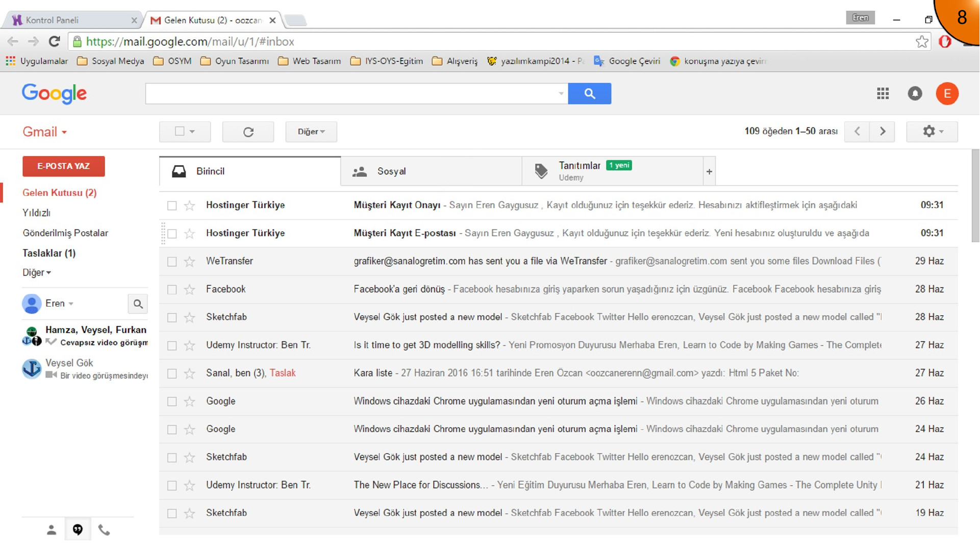Screen dimensions: 980x551
Task: Open the OSYM bookmarks folder
Action: tap(172, 61)
